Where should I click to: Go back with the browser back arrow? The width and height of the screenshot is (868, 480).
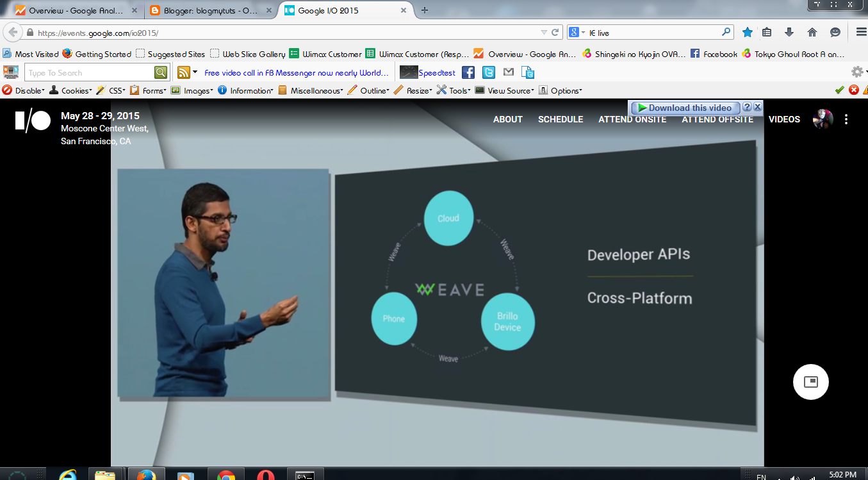[13, 32]
